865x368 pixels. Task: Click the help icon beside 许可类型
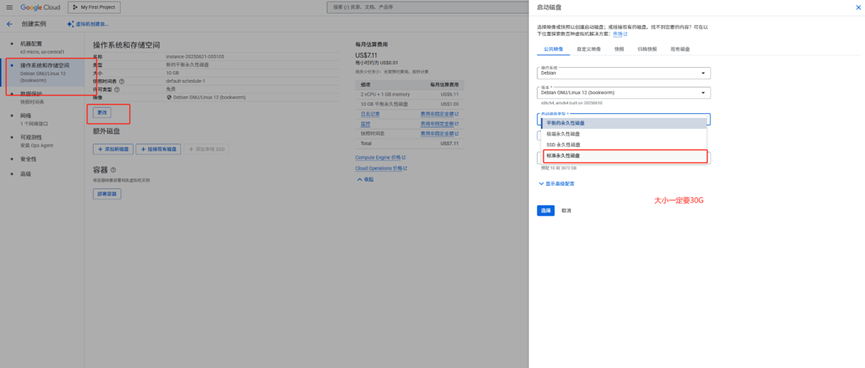pyautogui.click(x=117, y=89)
